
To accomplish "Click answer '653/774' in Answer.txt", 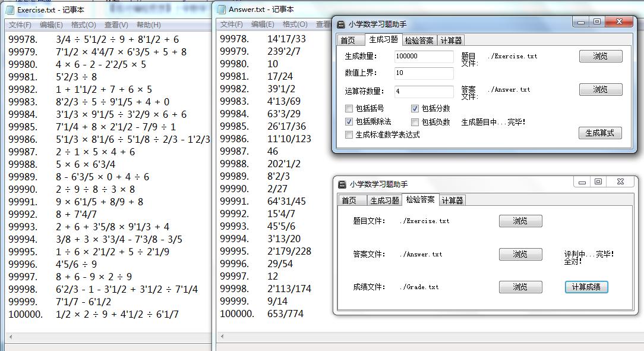I will [x=285, y=314].
